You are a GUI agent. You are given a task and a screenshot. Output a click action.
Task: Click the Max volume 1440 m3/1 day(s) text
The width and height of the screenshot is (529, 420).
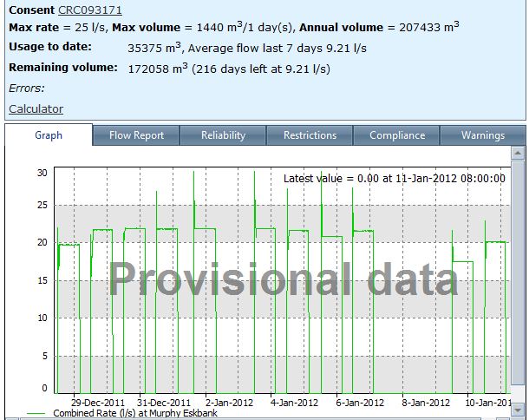(202, 27)
